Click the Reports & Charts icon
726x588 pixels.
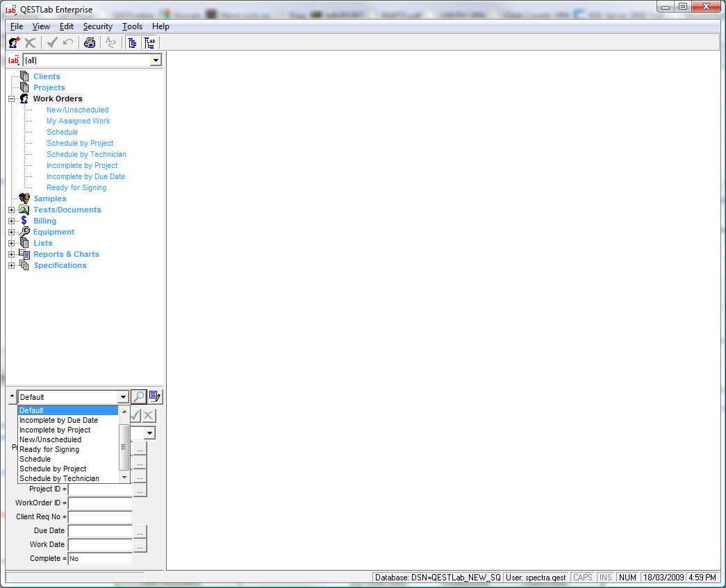(25, 254)
